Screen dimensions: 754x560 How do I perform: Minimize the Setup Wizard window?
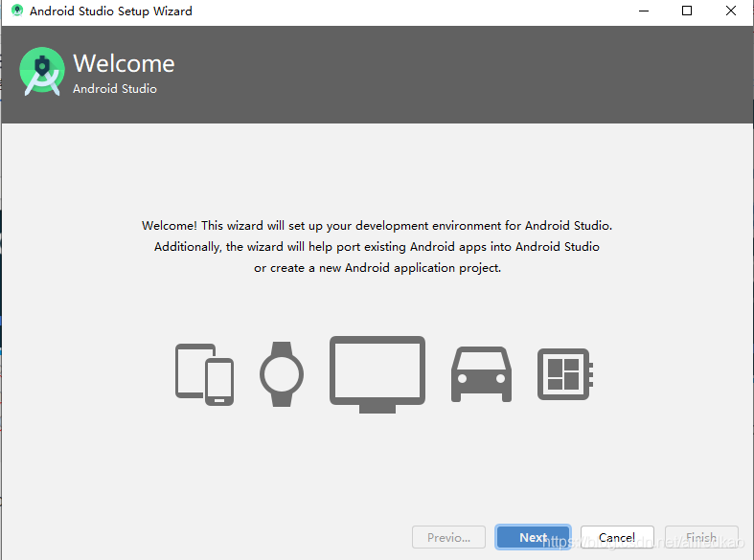click(644, 11)
